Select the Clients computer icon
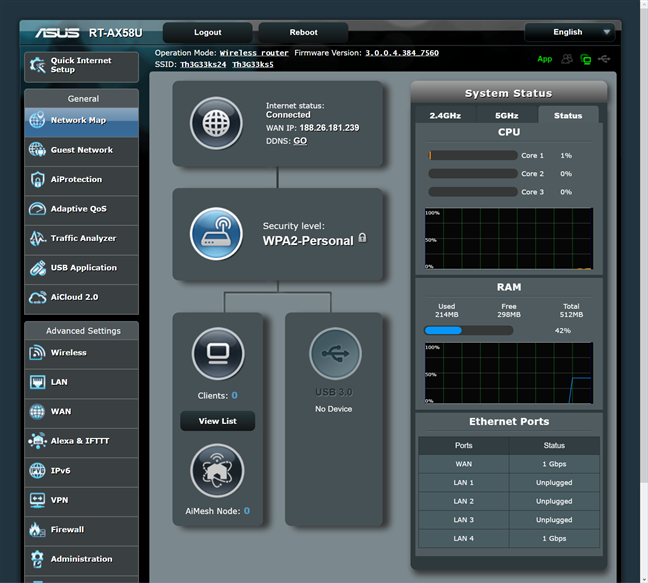Viewport: 648px width, 583px height. pos(218,353)
